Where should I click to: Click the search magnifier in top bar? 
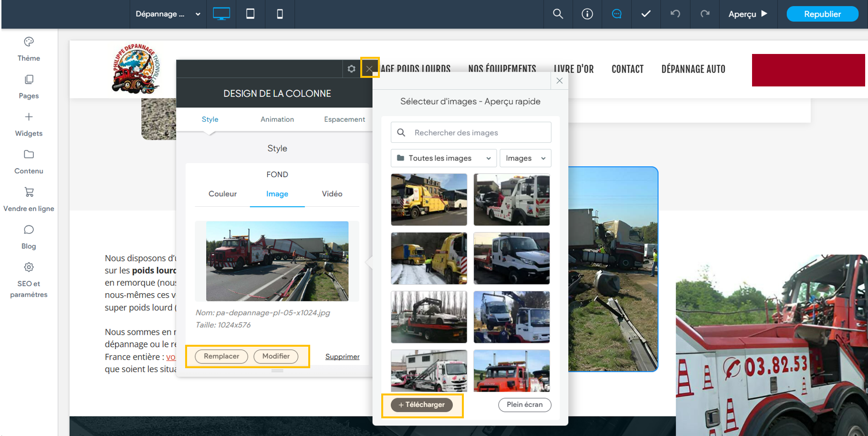(558, 14)
